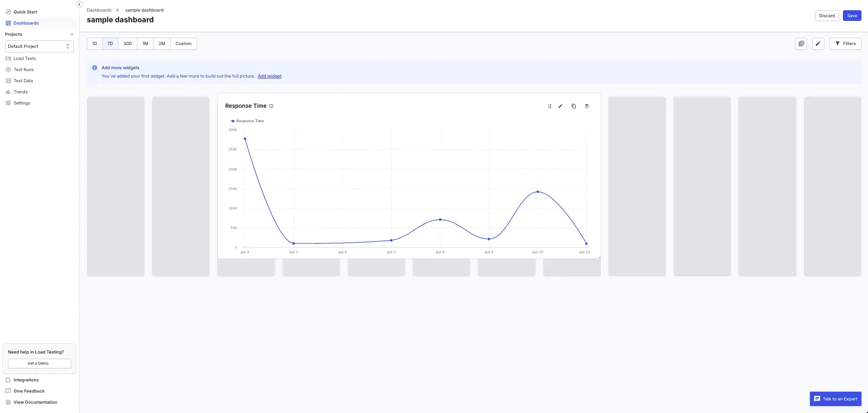Select the 30D time range

[x=128, y=44]
